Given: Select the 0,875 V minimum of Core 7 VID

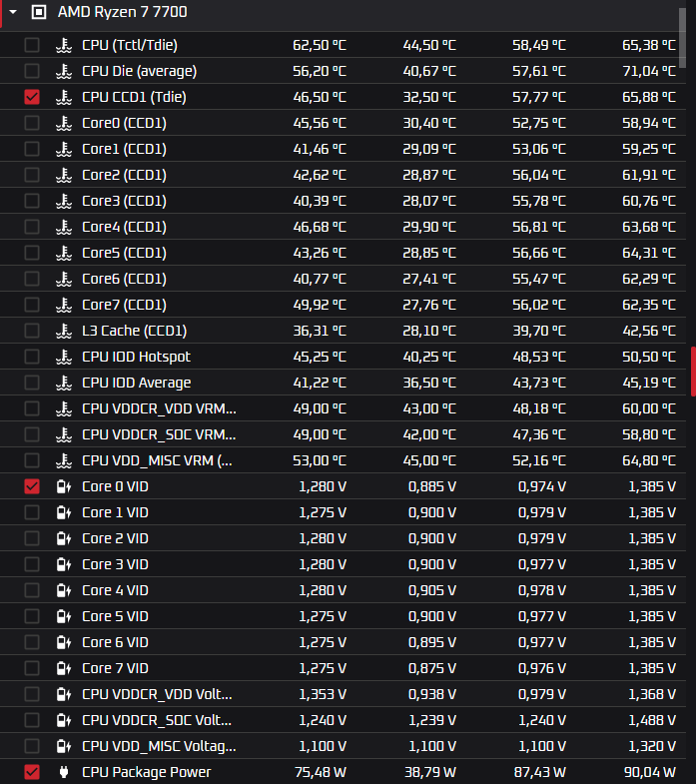Looking at the screenshot, I should [432, 668].
